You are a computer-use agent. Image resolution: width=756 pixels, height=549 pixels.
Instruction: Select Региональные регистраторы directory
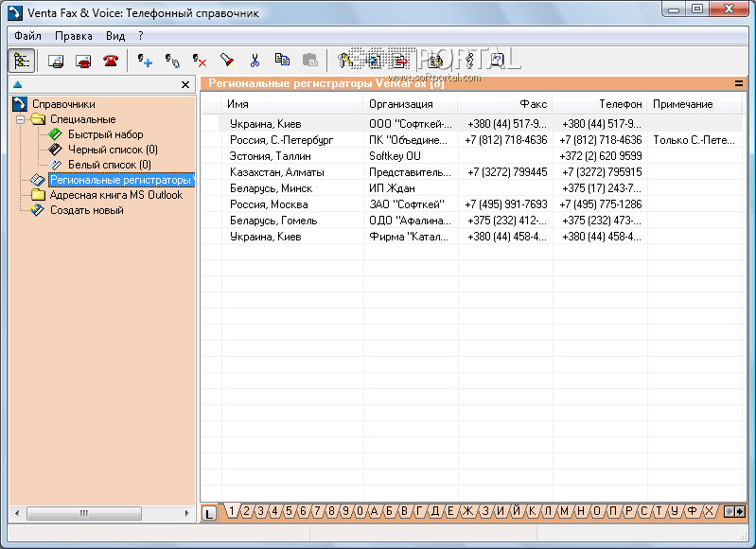click(121, 180)
